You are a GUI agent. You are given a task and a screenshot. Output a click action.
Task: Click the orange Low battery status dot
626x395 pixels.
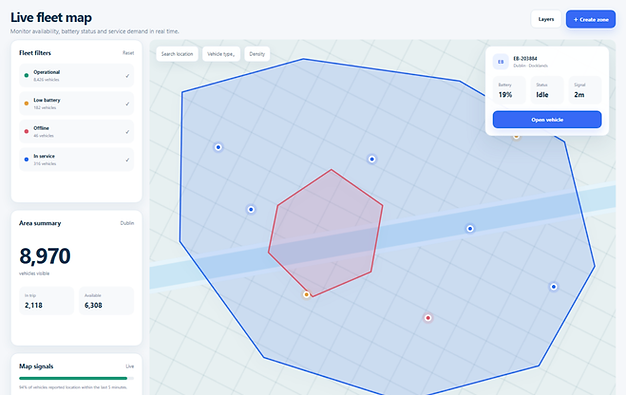point(26,103)
